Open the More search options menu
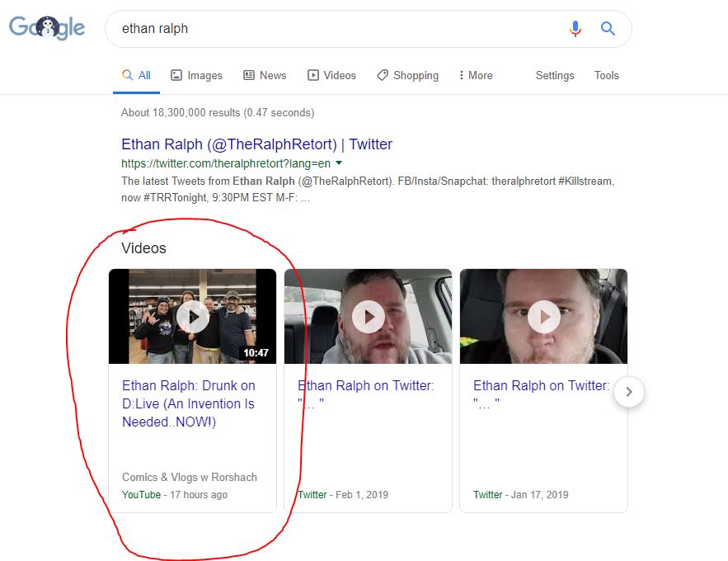 pyautogui.click(x=476, y=75)
